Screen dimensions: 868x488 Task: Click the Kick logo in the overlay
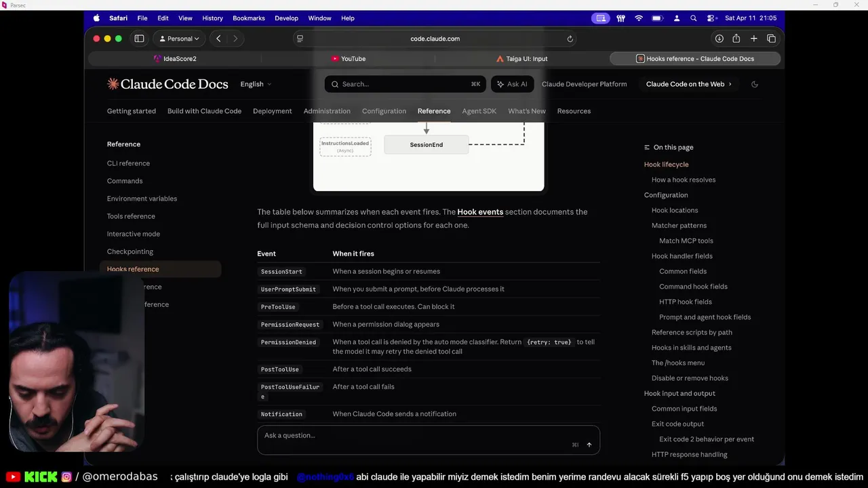coord(41,477)
